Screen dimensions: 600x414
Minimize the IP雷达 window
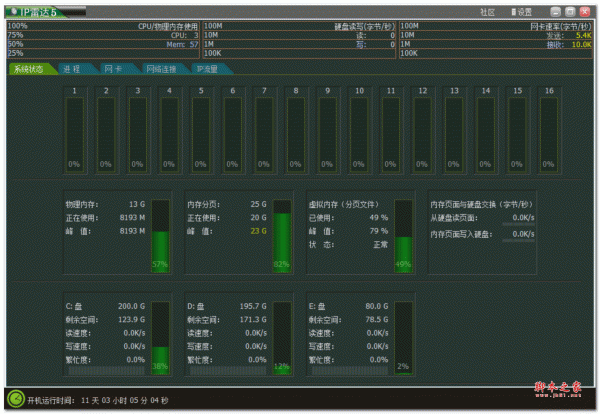[555, 12]
